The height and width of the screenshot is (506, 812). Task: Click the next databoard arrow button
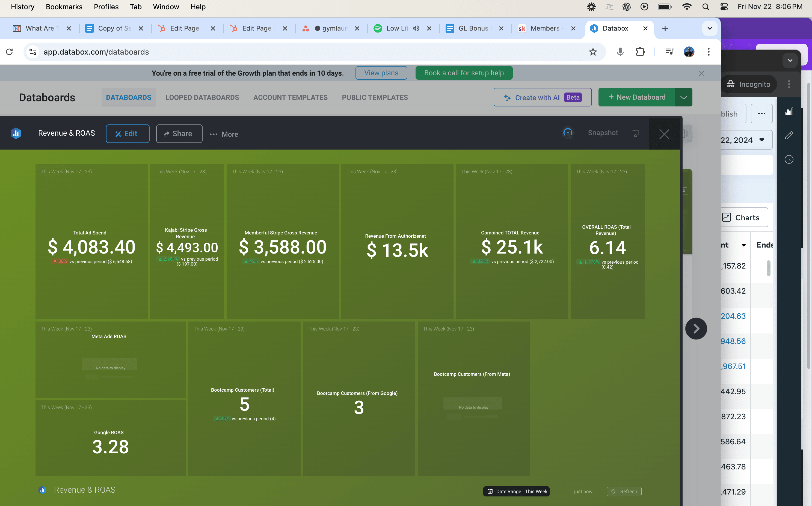pos(696,328)
